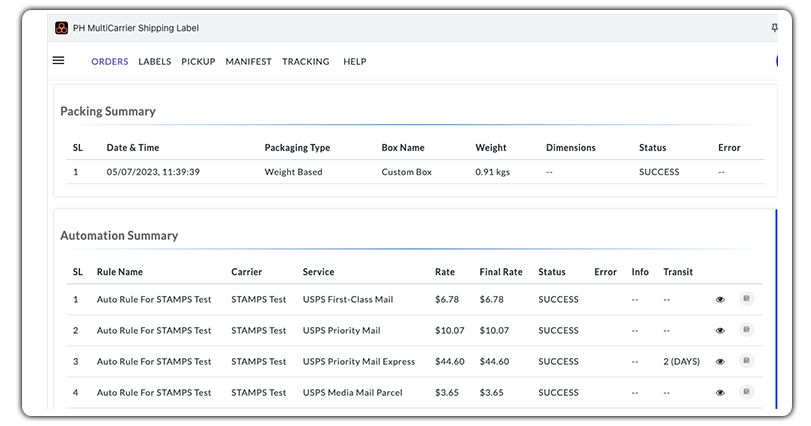Click the document icon in Priority Mail Express row
This screenshot has width=811, height=426.
click(746, 360)
